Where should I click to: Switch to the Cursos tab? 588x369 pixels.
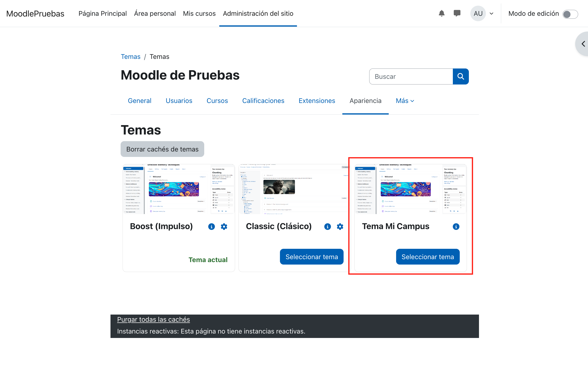click(x=217, y=101)
